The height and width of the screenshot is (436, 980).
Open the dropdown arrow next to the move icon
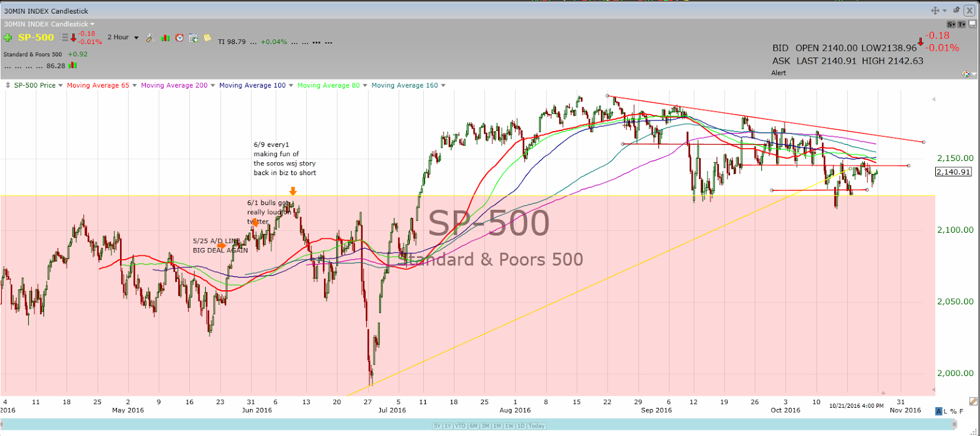tap(945, 11)
